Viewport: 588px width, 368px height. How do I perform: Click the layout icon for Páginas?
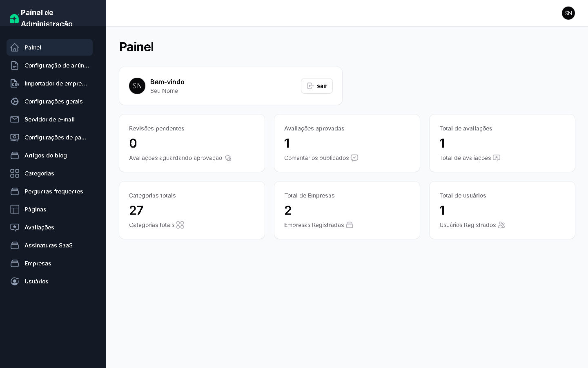[x=15, y=209]
